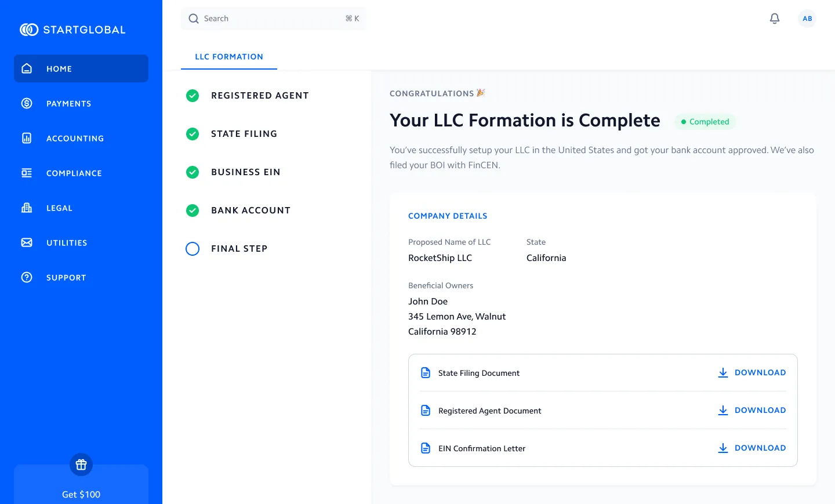This screenshot has height=504, width=835.
Task: Switch to the LLC Formation tab
Action: 229,56
